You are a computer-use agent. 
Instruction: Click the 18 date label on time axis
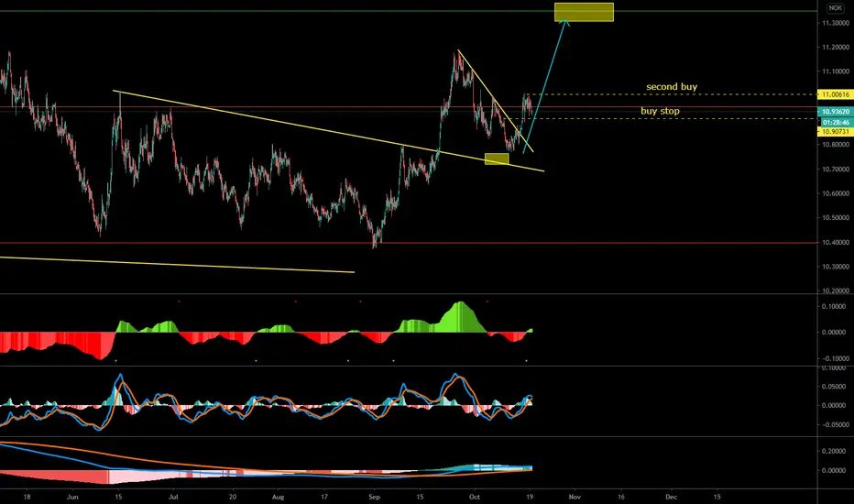(x=27, y=497)
